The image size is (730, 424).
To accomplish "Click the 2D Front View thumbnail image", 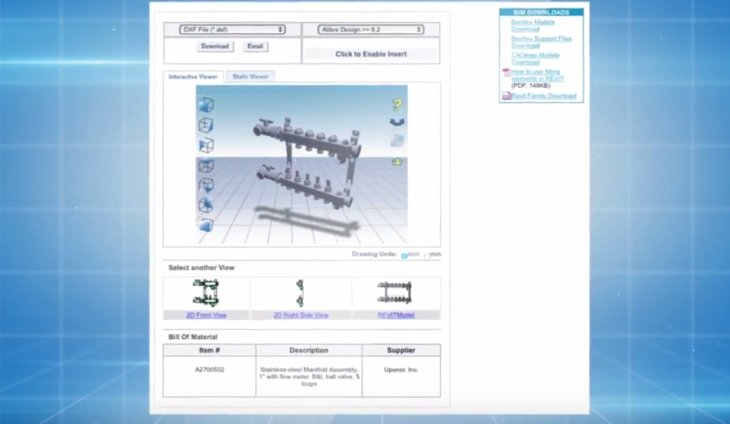I will (206, 293).
